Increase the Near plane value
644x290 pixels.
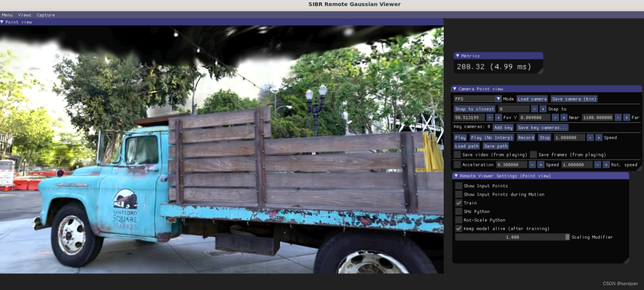[x=564, y=117]
